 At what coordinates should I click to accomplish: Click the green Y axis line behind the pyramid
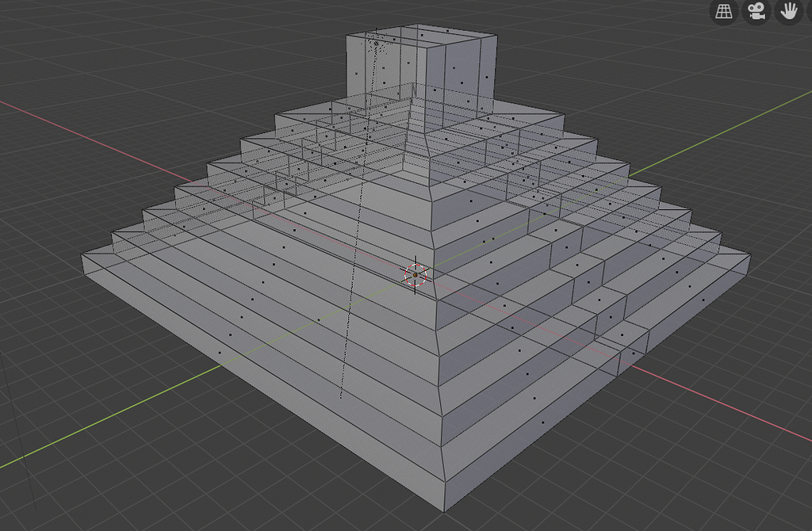714,135
